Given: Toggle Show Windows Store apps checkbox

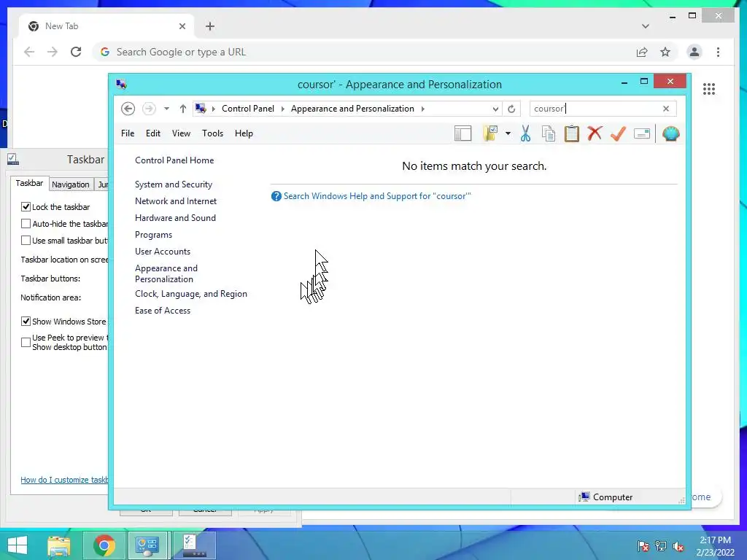Looking at the screenshot, I should pos(26,322).
